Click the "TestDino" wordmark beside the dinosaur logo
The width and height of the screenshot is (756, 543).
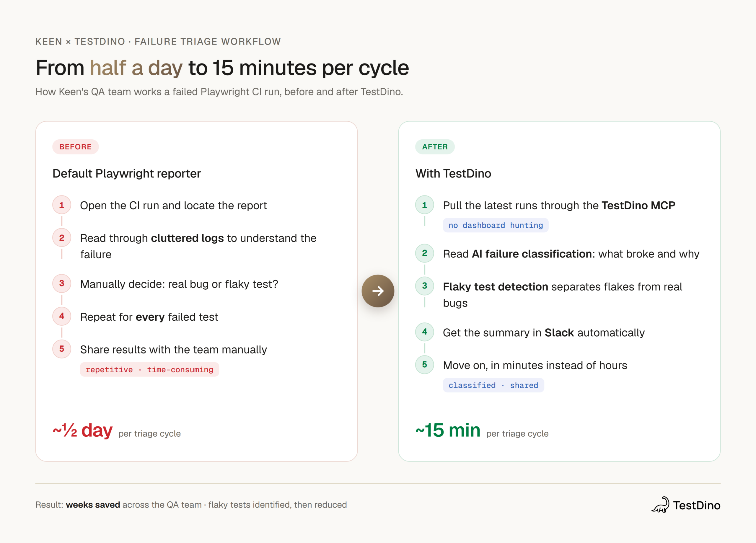click(697, 505)
